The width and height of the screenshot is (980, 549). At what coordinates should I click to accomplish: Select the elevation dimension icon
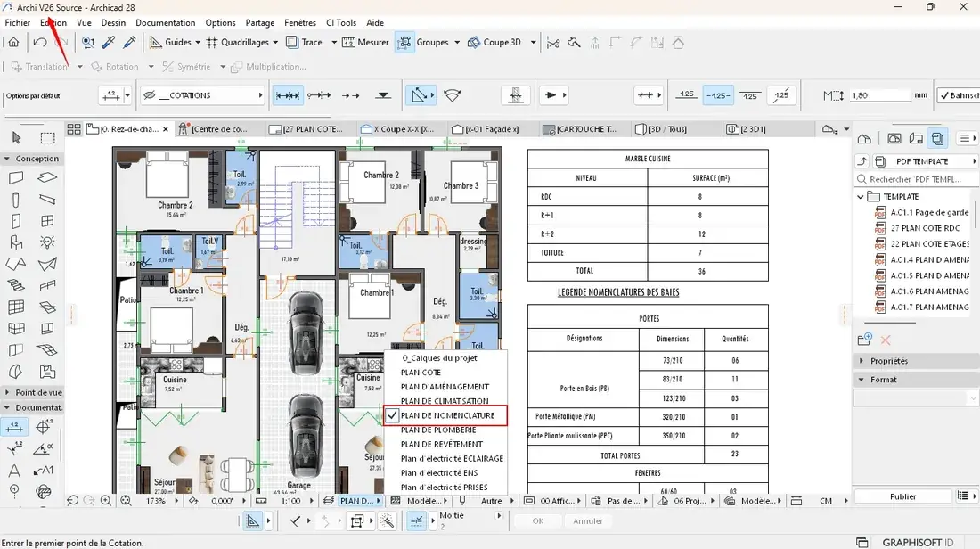[383, 95]
